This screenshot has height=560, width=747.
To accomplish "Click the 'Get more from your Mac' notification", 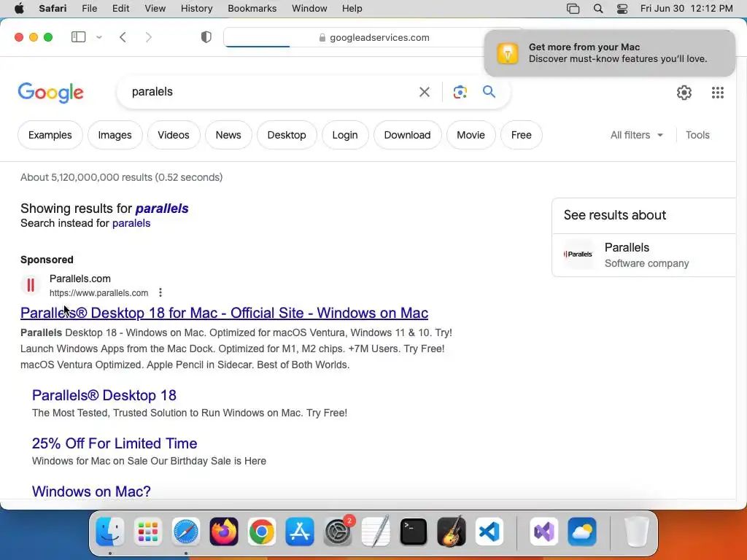I will point(609,52).
